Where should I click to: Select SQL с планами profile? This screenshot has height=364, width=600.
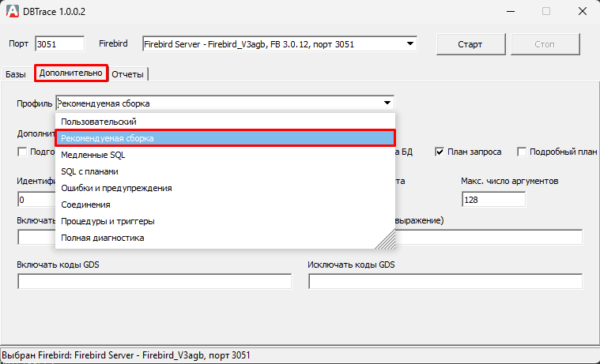[225, 171]
